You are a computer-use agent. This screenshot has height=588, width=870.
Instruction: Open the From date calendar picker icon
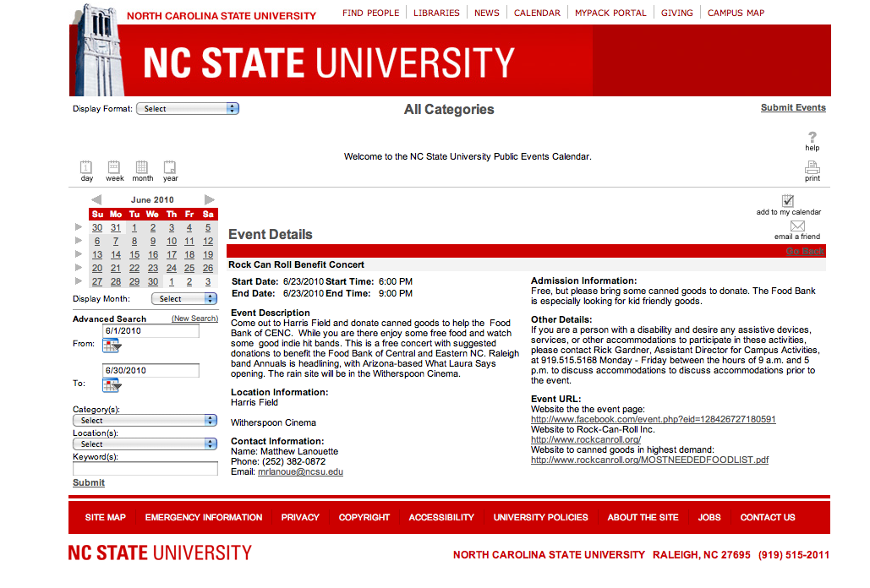[x=112, y=346]
